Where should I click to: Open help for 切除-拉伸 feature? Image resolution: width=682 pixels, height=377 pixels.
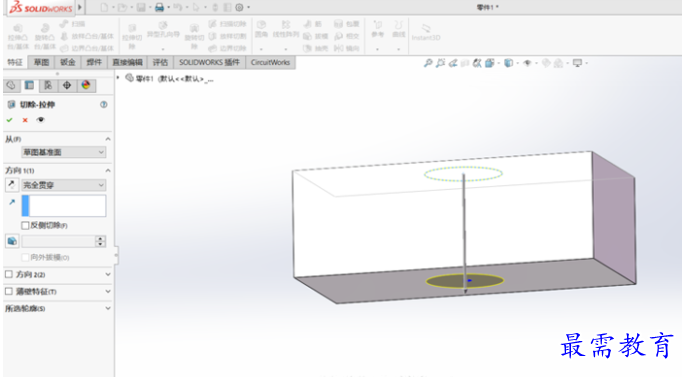pos(104,104)
